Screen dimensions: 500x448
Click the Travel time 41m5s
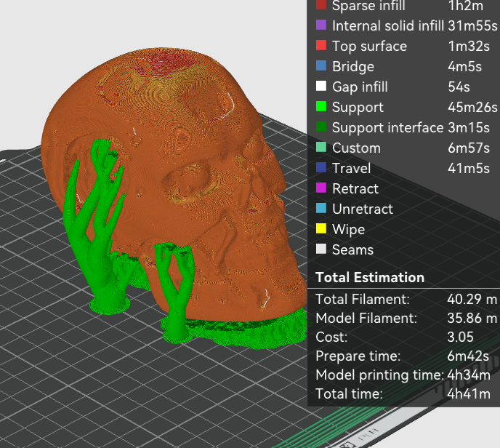[x=469, y=169]
